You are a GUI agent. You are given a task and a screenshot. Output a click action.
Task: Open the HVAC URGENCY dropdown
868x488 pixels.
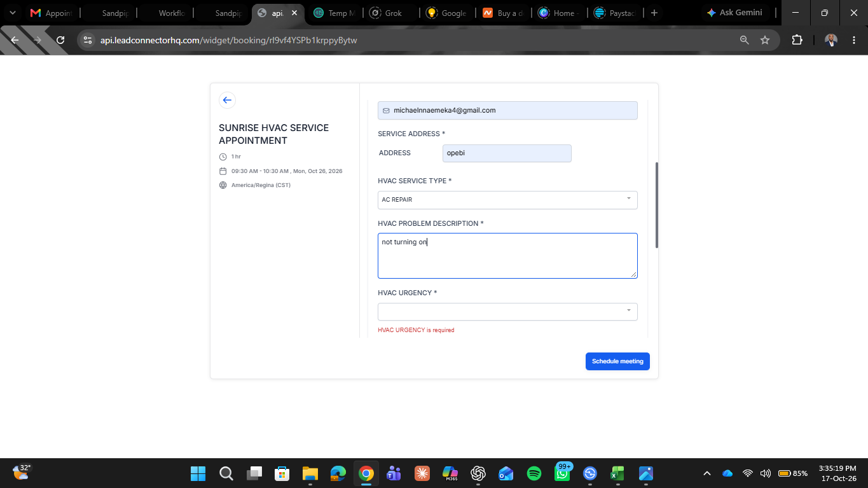(x=507, y=312)
